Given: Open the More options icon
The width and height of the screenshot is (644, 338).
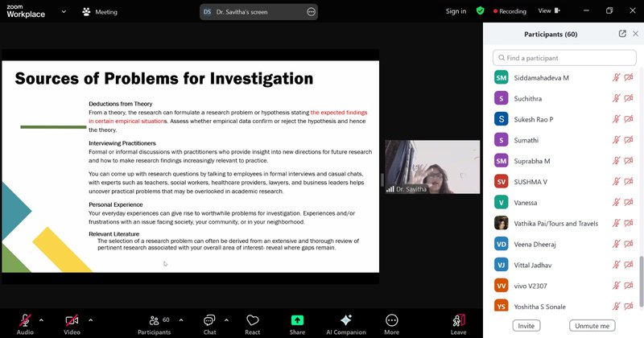Looking at the screenshot, I should 392,319.
